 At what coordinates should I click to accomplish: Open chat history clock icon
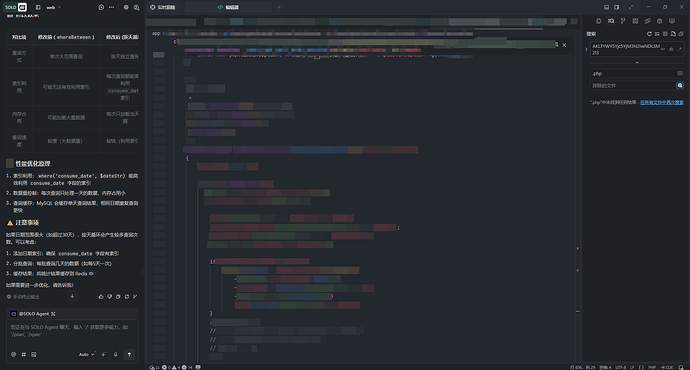tap(101, 7)
